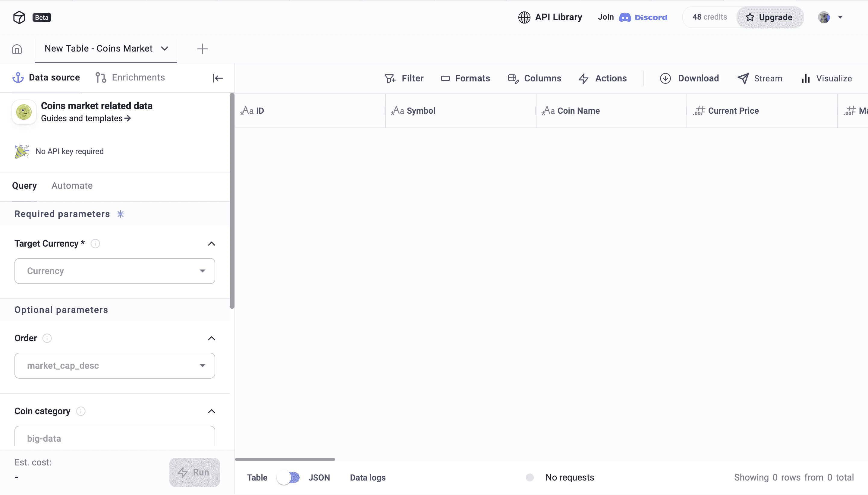Open the Order market_cap_desc dropdown
This screenshot has height=495, width=868.
(x=115, y=366)
